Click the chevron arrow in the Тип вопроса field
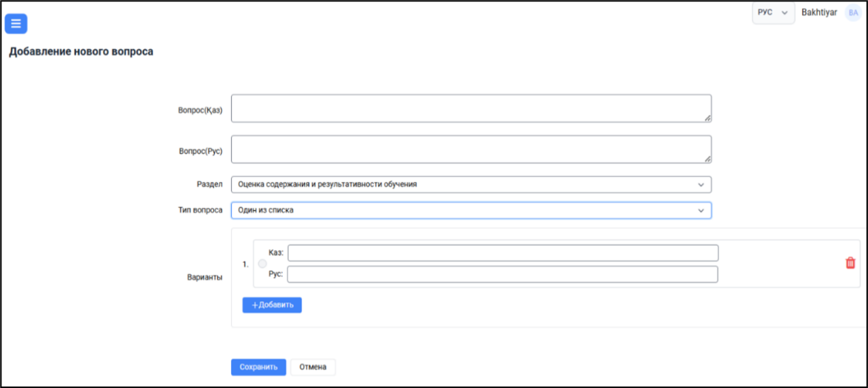This screenshot has height=388, width=868. pyautogui.click(x=701, y=210)
